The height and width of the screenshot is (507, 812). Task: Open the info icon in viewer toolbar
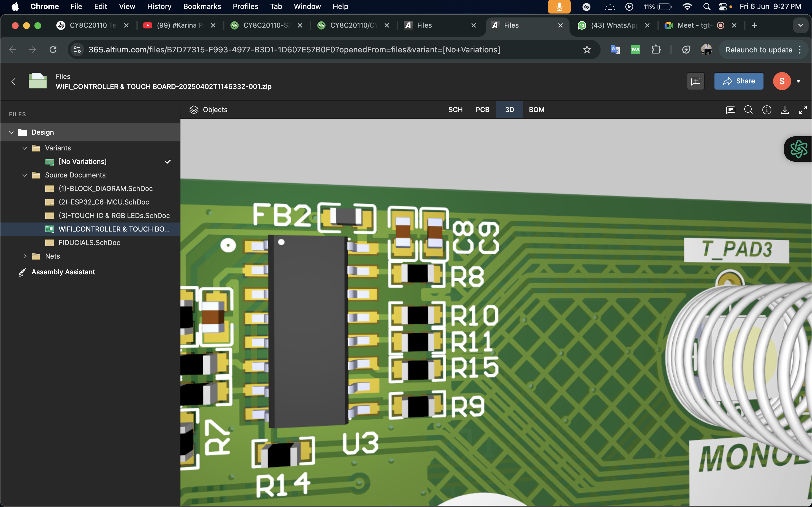[767, 110]
